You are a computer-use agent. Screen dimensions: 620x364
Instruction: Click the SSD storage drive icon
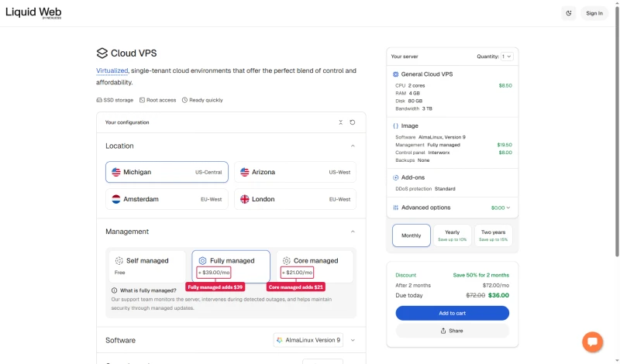coord(99,100)
